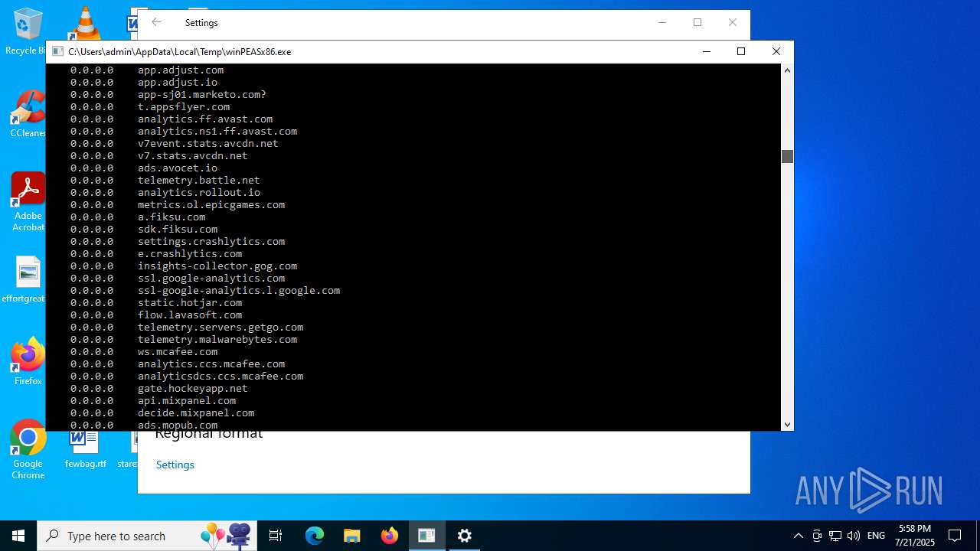Open Adobe Acrobat desktop shortcut

tap(28, 202)
